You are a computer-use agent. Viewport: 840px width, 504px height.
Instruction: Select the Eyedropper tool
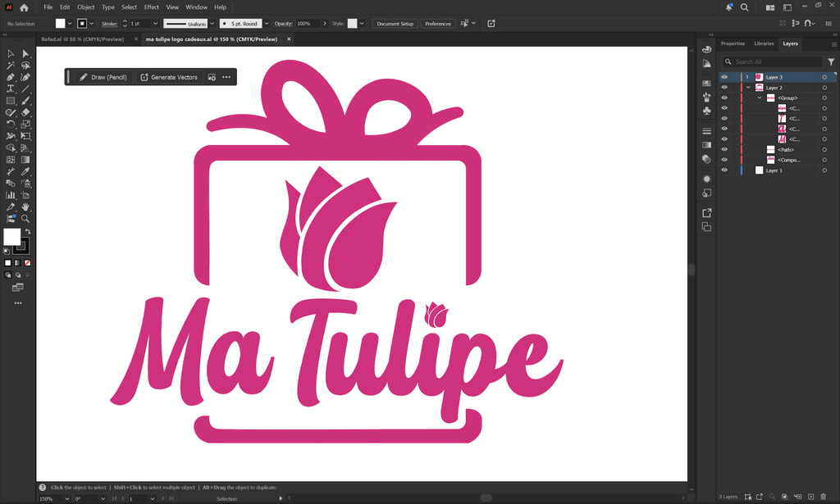coord(25,171)
